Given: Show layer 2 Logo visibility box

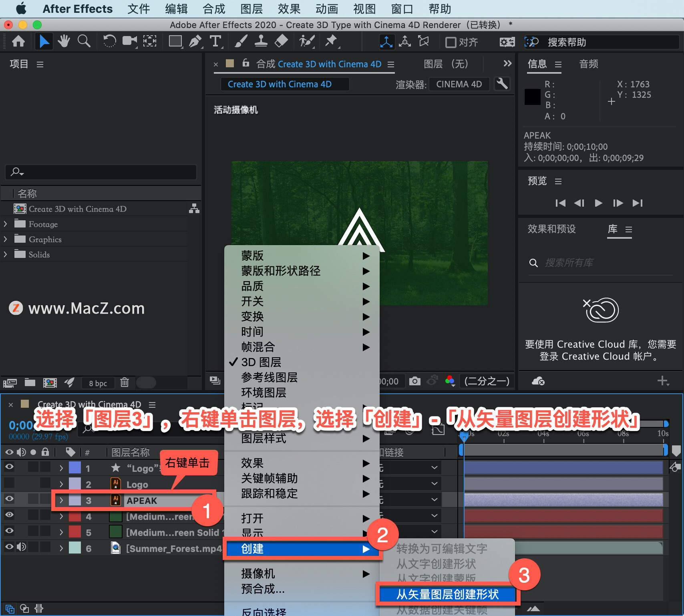Looking at the screenshot, I should [x=9, y=483].
